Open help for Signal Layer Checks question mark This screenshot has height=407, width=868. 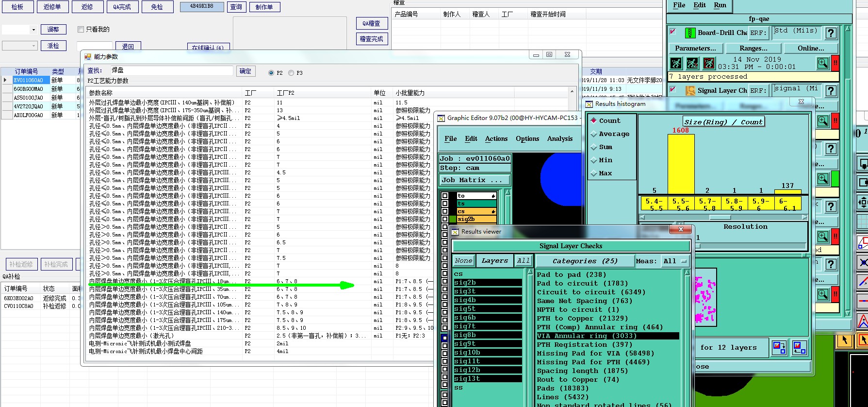(831, 91)
